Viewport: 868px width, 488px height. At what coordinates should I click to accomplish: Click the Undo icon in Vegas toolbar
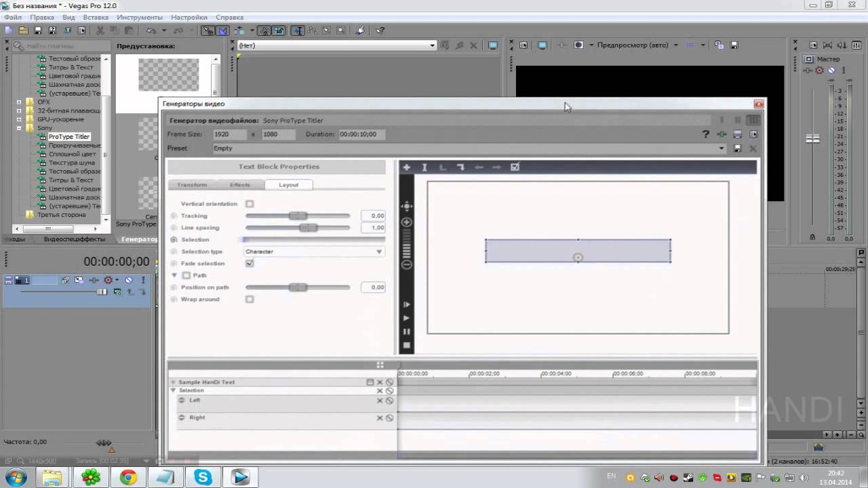coord(151,30)
